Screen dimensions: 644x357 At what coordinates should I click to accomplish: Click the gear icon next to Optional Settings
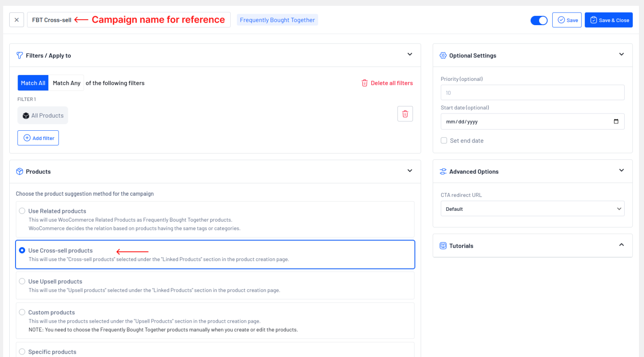coord(443,55)
